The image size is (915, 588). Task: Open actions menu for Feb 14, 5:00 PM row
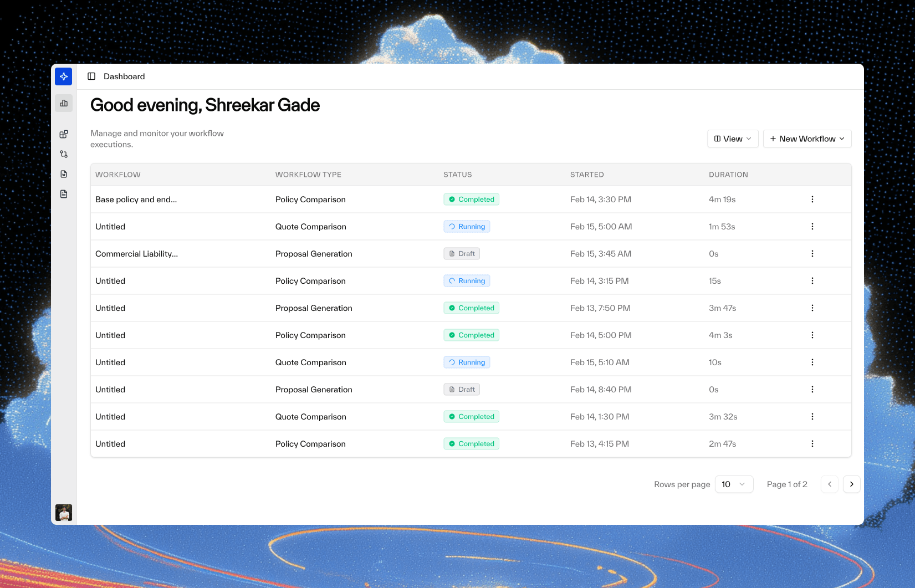[x=812, y=335]
